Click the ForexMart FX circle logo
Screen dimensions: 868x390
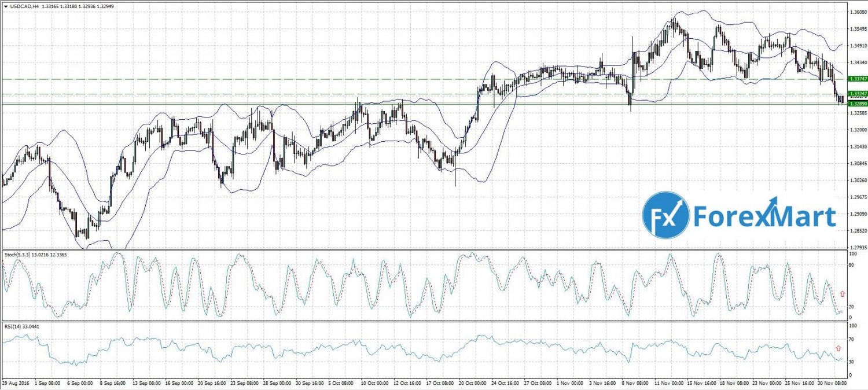[x=666, y=215]
